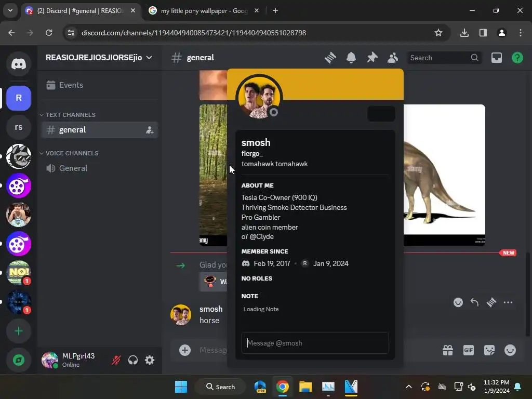Create thread from hovered message
This screenshot has height=399, width=532.
[491, 302]
